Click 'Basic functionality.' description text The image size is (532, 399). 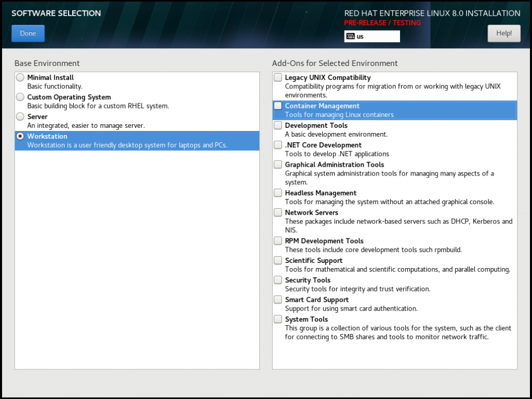click(x=55, y=86)
